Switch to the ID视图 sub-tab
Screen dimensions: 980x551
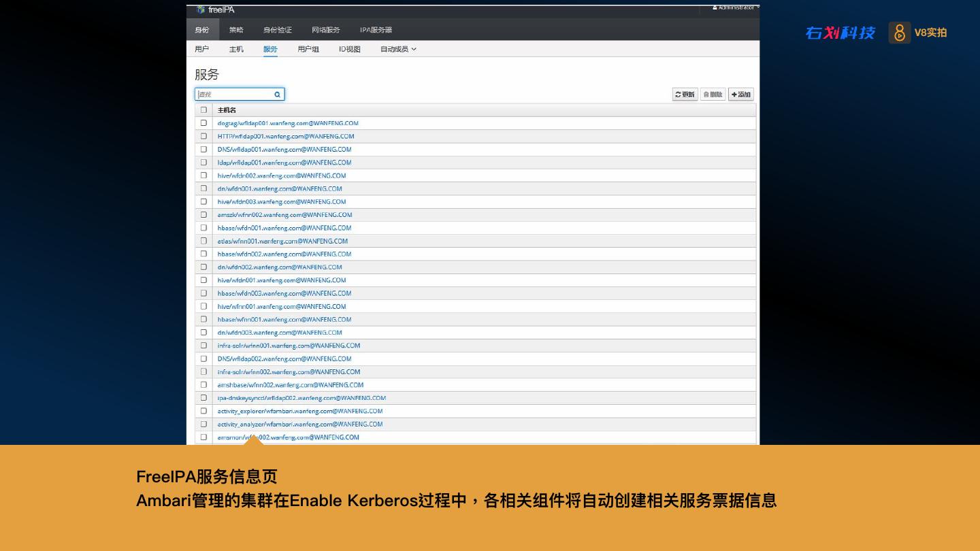(x=350, y=49)
